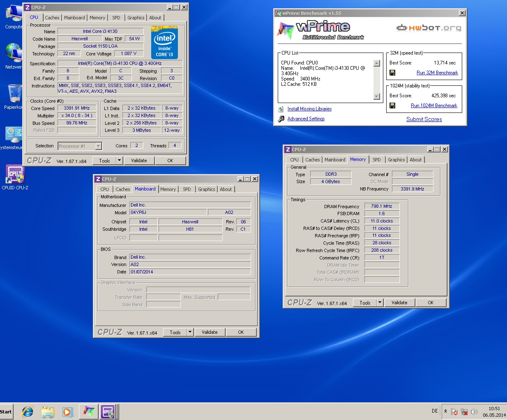Image resolution: width=507 pixels, height=420 pixels.
Task: Click the DE language indicator
Action: pos(435,411)
